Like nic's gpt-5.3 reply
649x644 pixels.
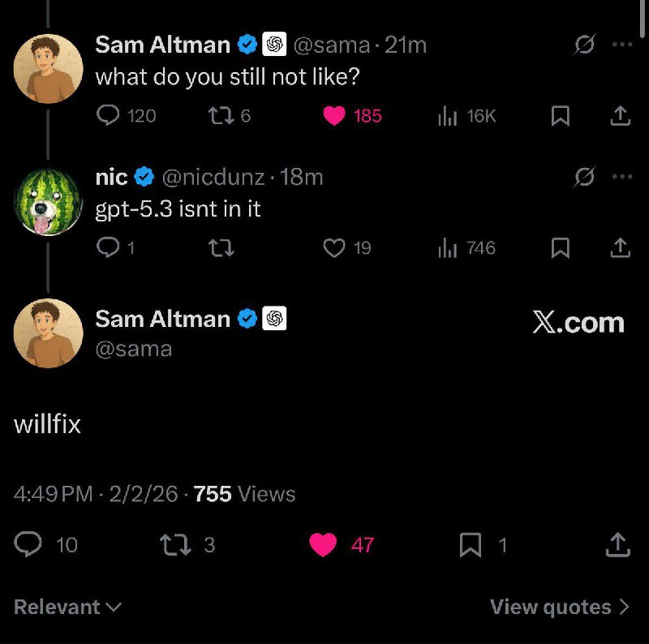tap(334, 248)
